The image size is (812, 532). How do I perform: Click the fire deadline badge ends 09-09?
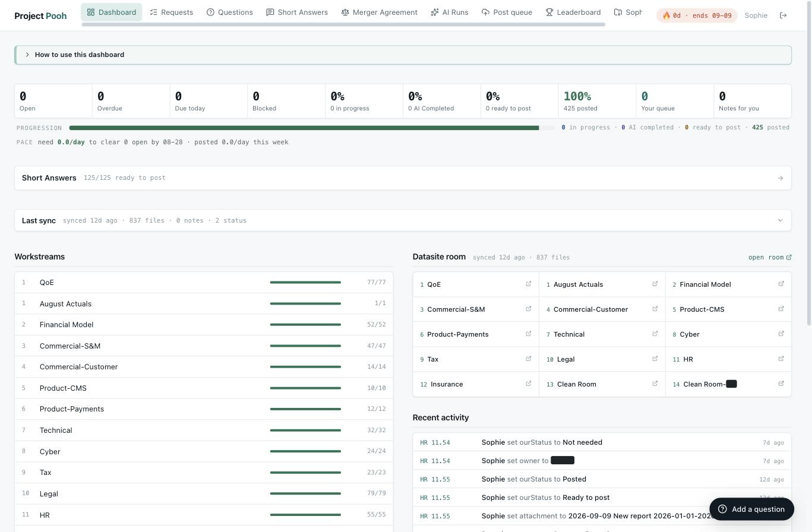click(x=696, y=15)
